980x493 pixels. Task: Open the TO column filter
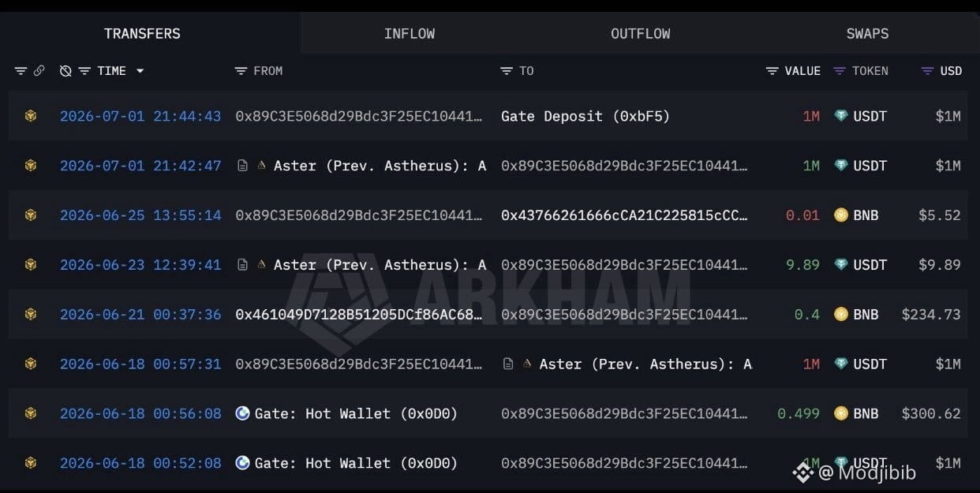[x=507, y=71]
